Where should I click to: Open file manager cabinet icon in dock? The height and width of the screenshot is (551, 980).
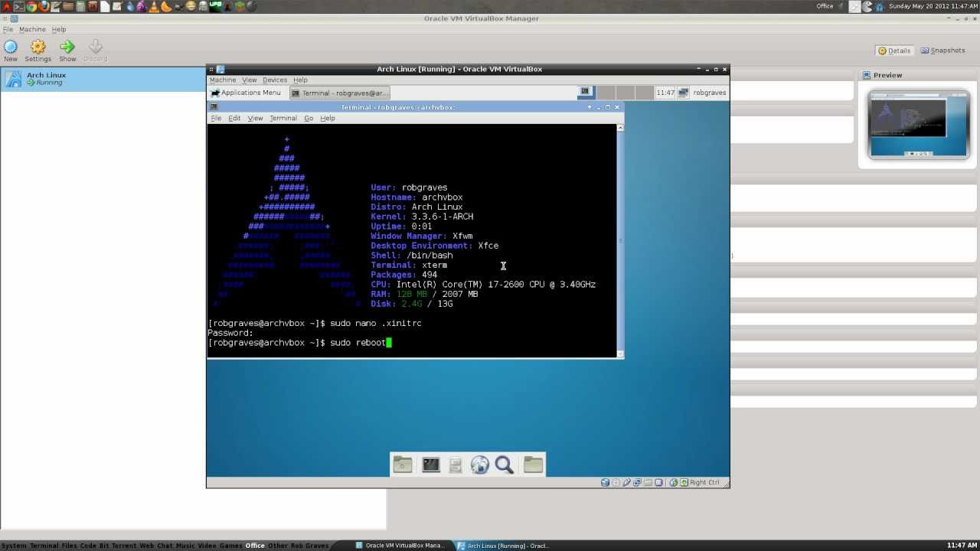tap(455, 465)
